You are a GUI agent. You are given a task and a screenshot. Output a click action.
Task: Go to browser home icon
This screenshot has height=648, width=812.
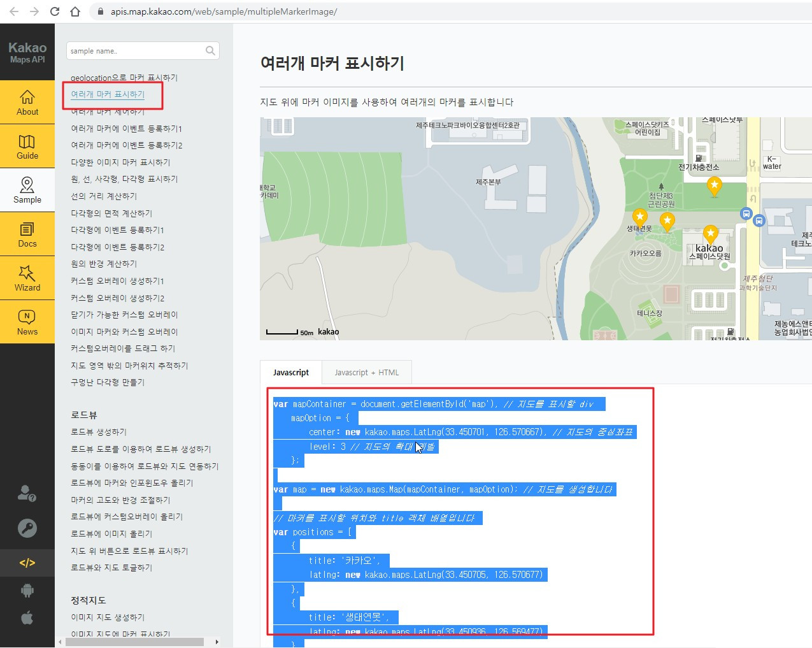click(75, 11)
